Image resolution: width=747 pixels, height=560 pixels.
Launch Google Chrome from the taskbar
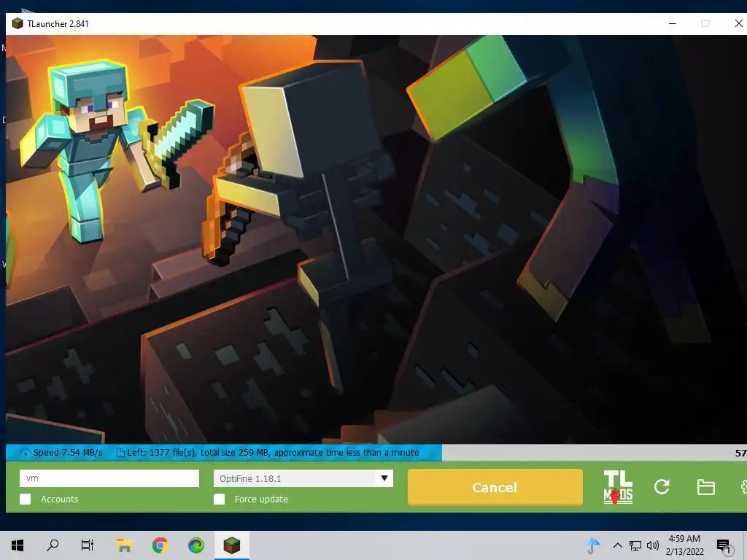click(x=160, y=545)
